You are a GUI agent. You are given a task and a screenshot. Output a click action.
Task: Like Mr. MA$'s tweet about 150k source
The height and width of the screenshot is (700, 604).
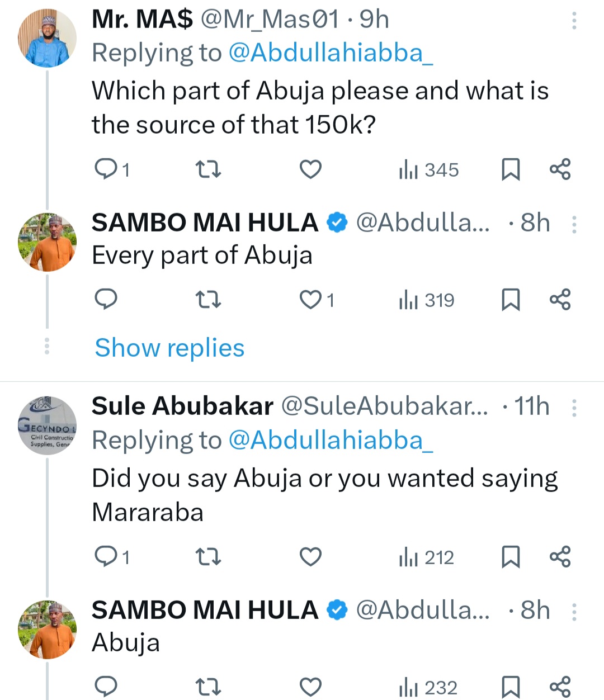310,169
